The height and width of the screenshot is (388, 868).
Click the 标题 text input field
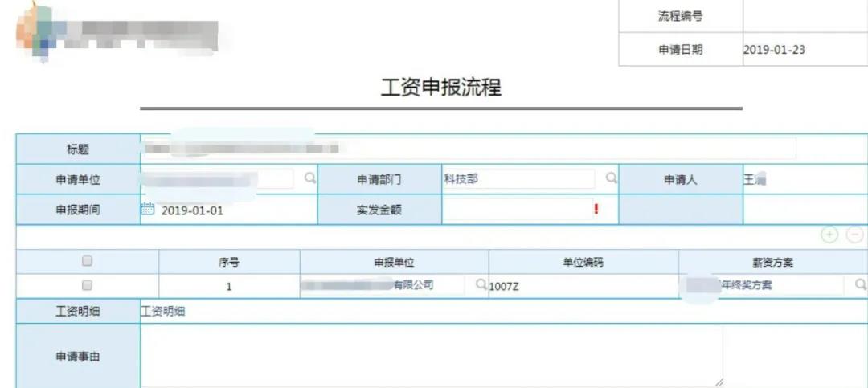pyautogui.click(x=468, y=149)
